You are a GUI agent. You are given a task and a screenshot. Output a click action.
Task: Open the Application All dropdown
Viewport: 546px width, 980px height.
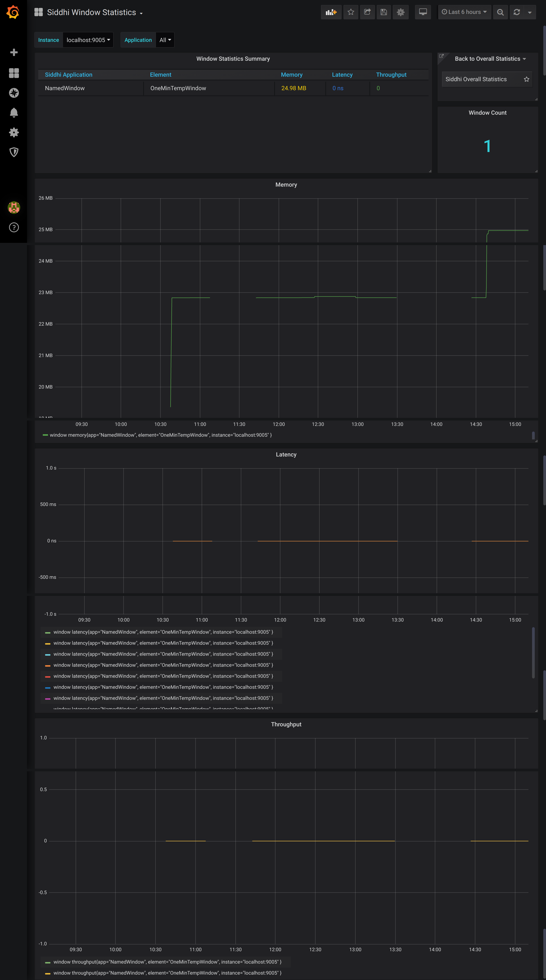tap(165, 40)
